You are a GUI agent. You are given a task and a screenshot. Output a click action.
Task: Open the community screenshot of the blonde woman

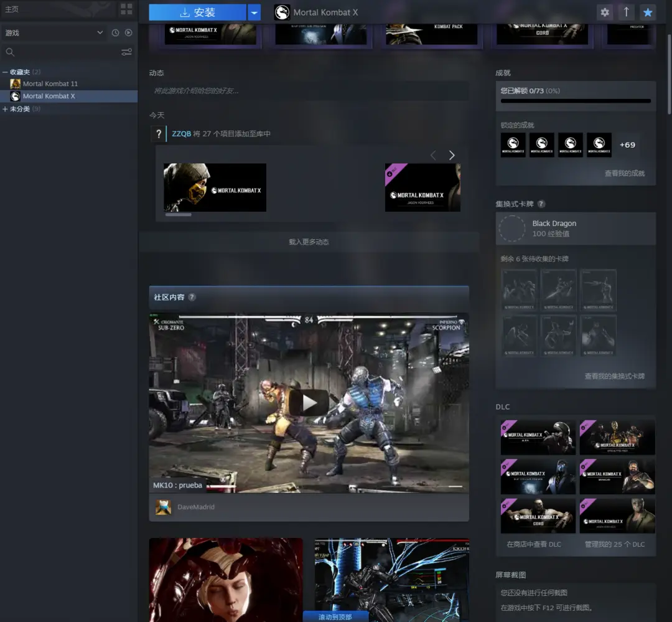pyautogui.click(x=226, y=580)
